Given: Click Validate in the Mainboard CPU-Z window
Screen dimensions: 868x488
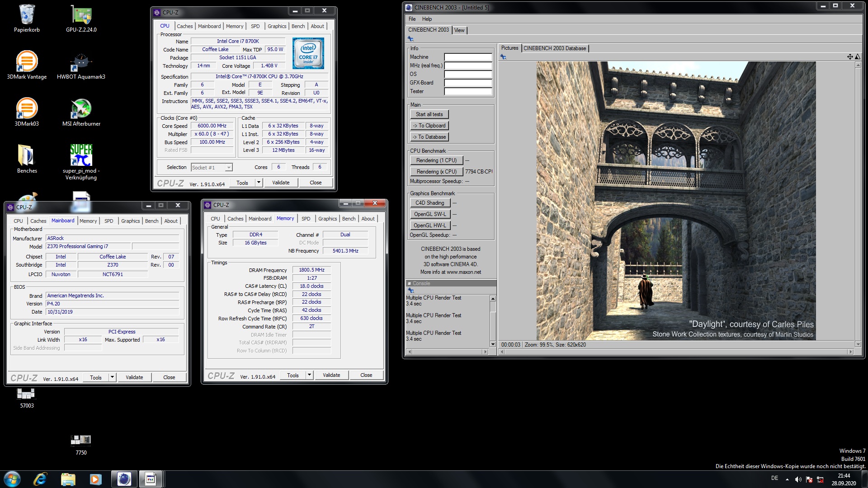Looking at the screenshot, I should pyautogui.click(x=134, y=377).
